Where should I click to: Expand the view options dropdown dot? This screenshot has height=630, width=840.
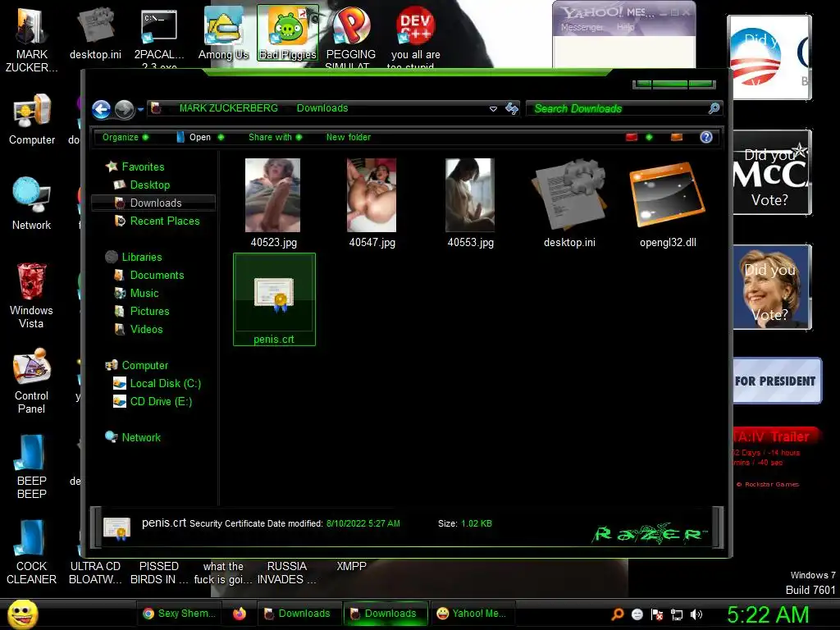pyautogui.click(x=649, y=137)
